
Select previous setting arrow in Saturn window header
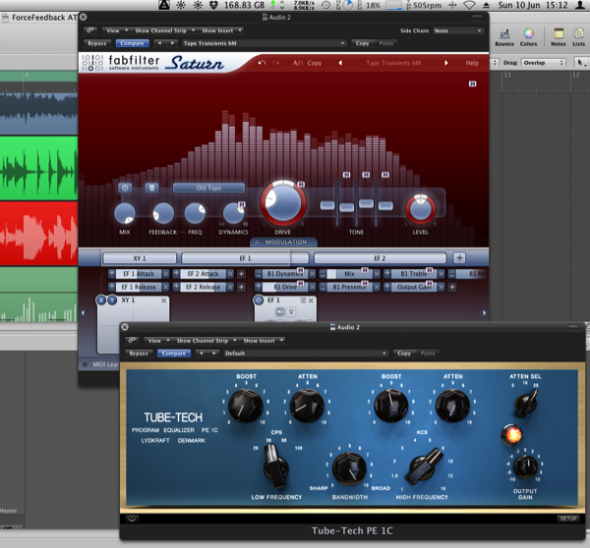coord(160,43)
